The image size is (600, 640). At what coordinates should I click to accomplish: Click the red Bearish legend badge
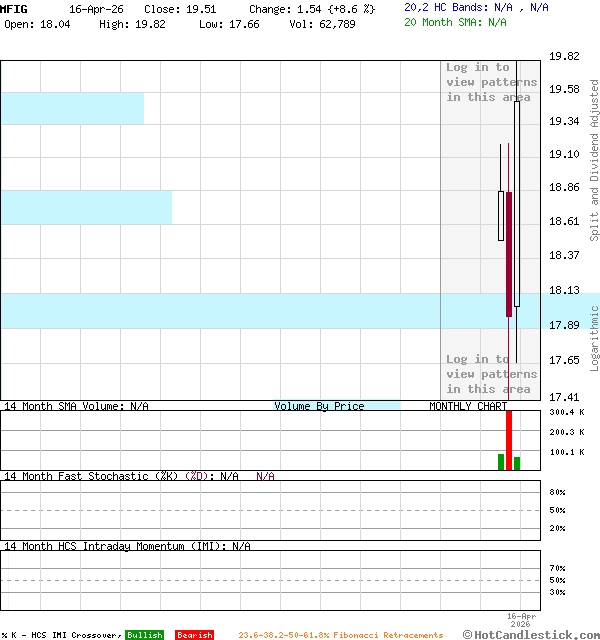tap(194, 635)
